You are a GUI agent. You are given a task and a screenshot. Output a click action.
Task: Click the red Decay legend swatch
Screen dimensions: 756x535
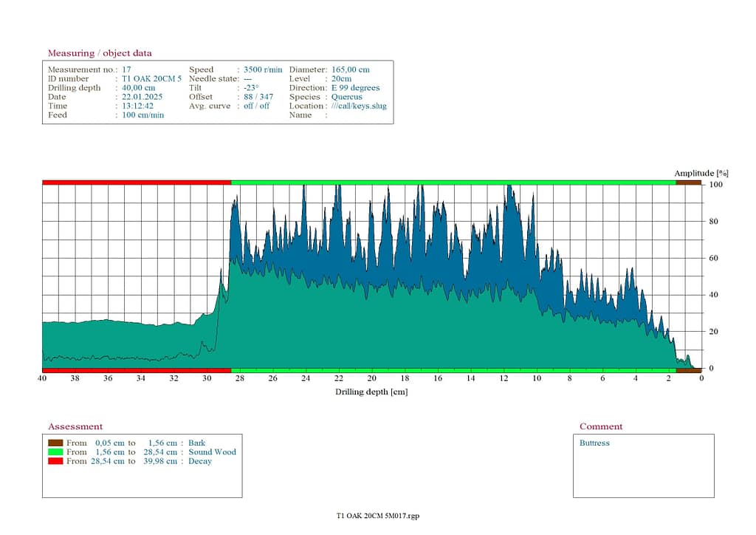(x=55, y=461)
